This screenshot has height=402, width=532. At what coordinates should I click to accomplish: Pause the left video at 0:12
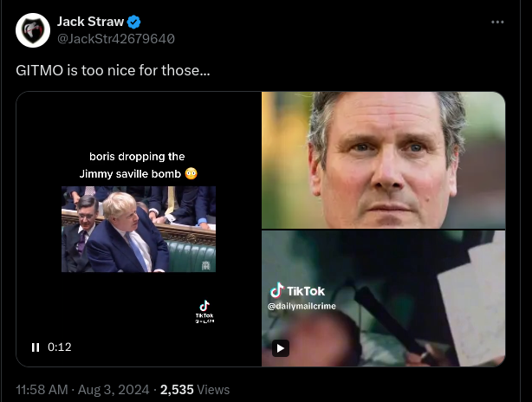tap(36, 347)
